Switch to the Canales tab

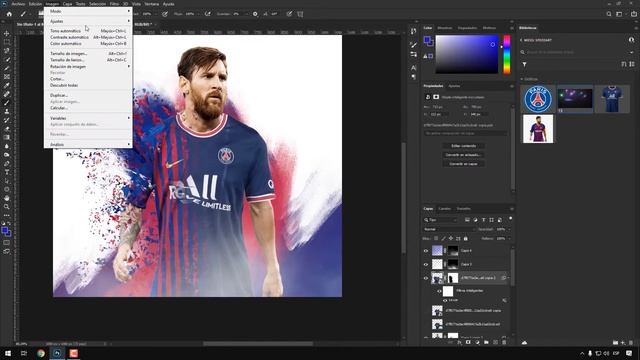(x=444, y=209)
